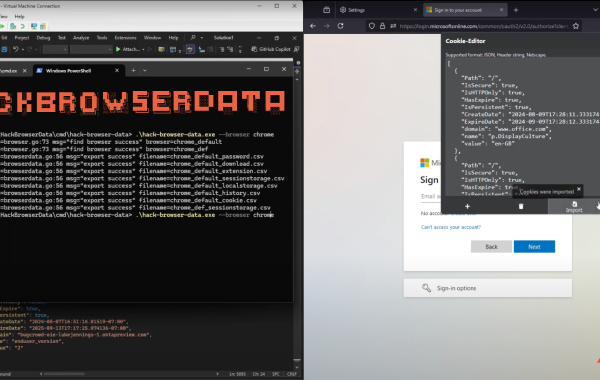Click the VM share resources icon
600x380 pixels.
[43, 26]
